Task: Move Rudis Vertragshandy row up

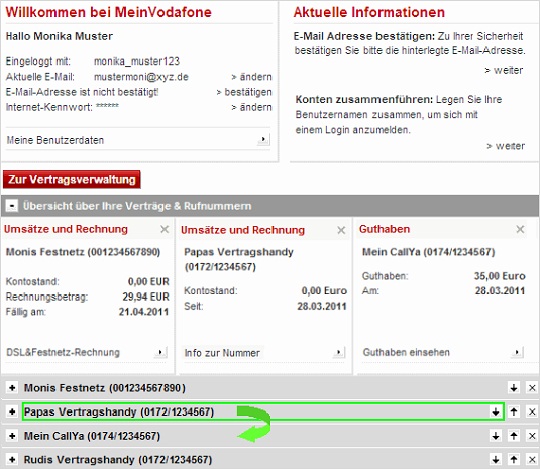Action: tap(514, 459)
